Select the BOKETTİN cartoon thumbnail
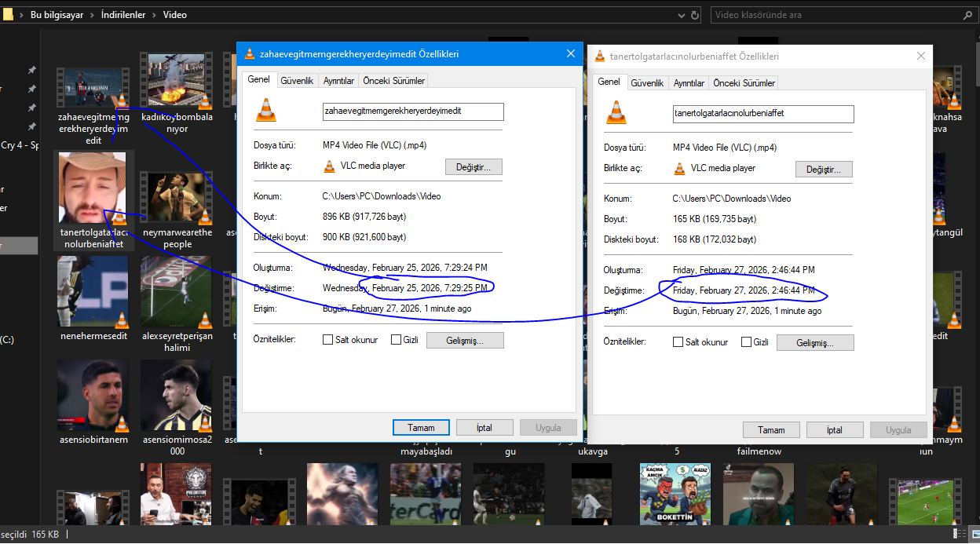The width and height of the screenshot is (980, 544). point(676,492)
